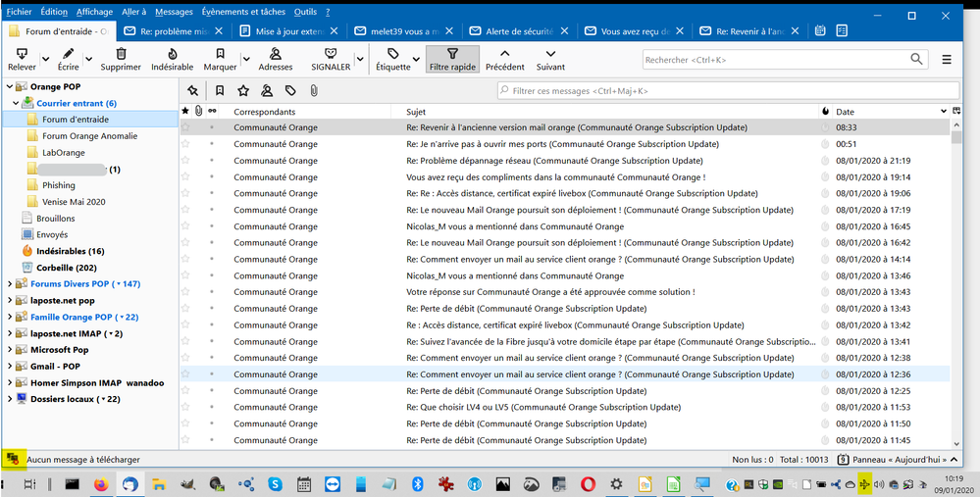Click the Firefox icon in the taskbar
This screenshot has width=980, height=497.
(x=101, y=484)
